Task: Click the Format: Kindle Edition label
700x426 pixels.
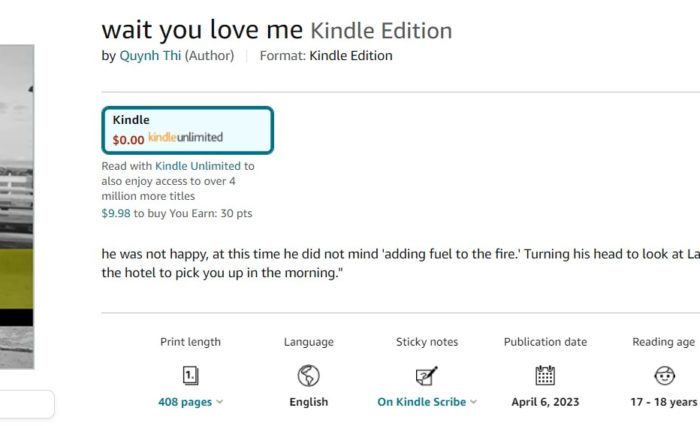Action: coord(326,56)
